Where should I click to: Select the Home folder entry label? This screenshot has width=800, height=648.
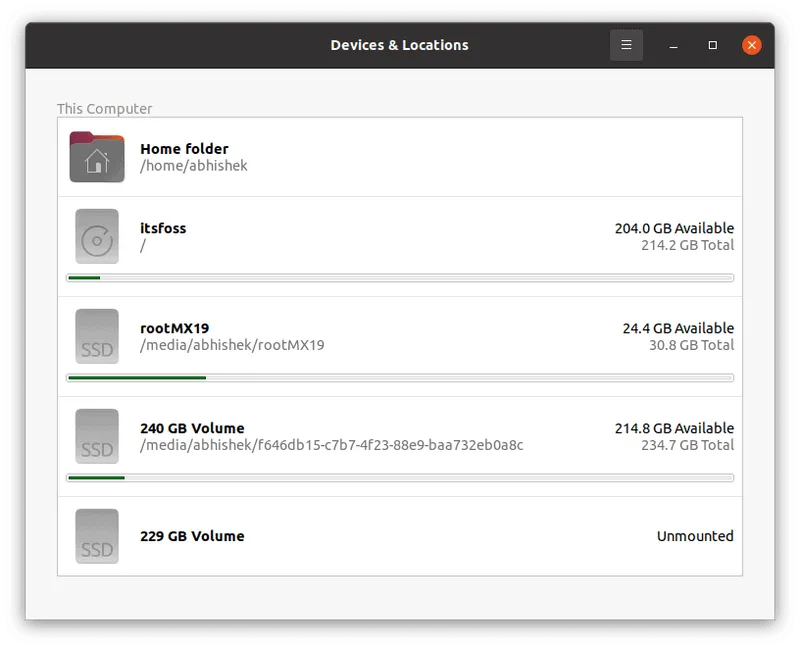[184, 149]
